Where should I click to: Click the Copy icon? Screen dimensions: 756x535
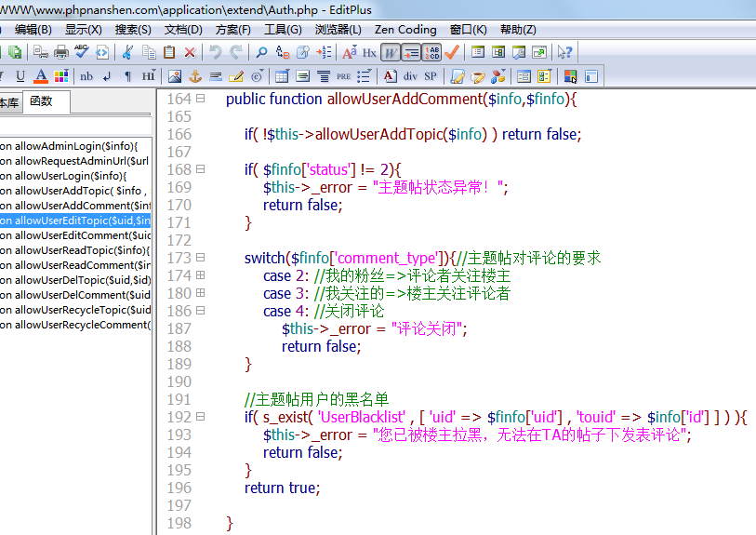149,52
